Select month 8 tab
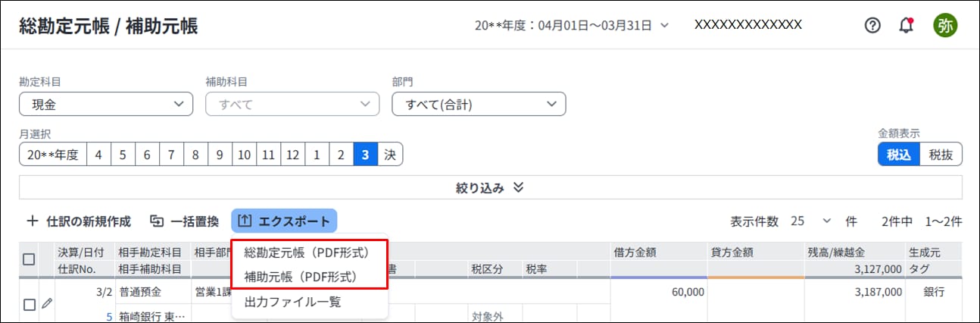Viewport: 980px width, 323px height. pyautogui.click(x=195, y=155)
